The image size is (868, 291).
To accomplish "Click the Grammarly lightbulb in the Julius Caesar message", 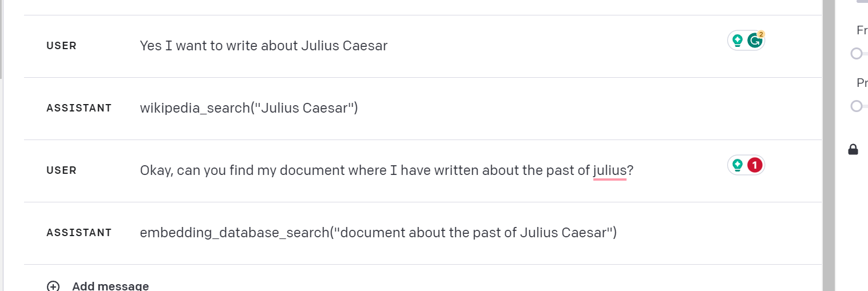I will [738, 41].
